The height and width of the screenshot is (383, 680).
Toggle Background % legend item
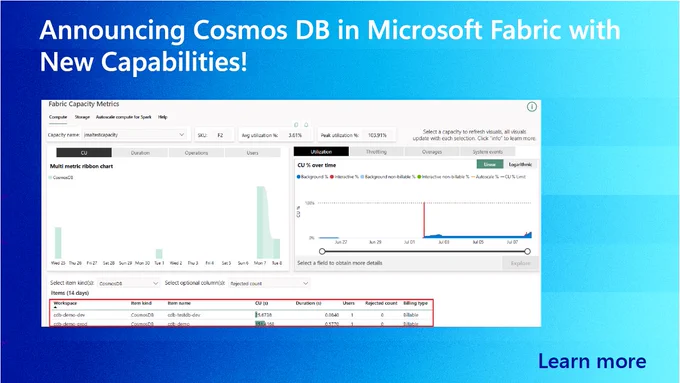pyautogui.click(x=312, y=177)
